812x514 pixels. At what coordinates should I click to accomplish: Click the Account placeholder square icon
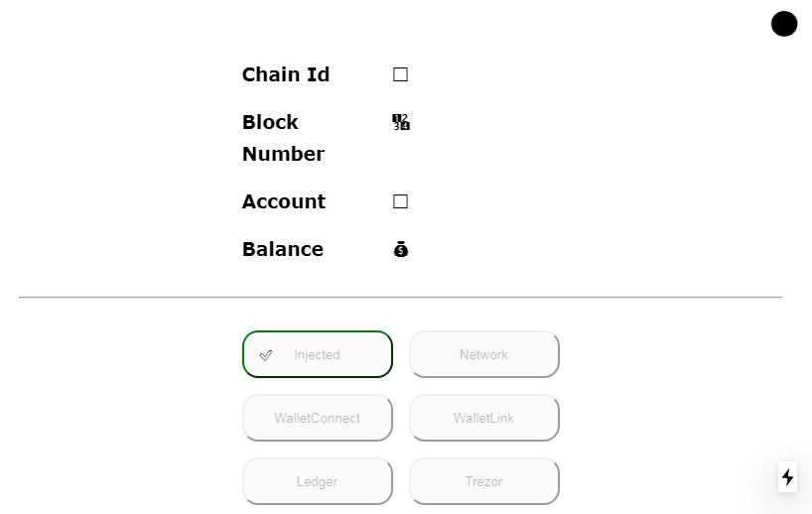click(x=401, y=201)
